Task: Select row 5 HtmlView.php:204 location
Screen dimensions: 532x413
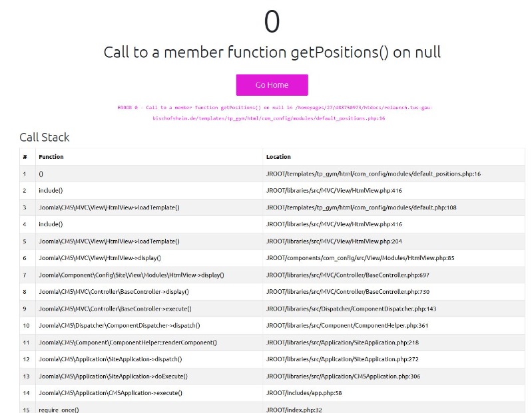Action: pyautogui.click(x=334, y=241)
